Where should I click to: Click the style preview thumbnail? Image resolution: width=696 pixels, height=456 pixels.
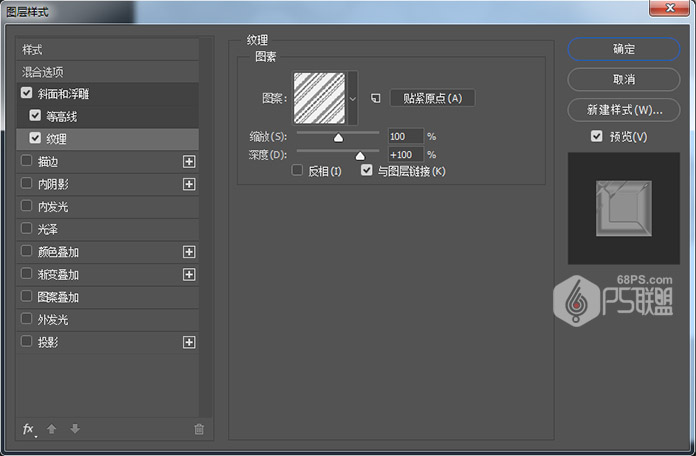click(x=624, y=208)
